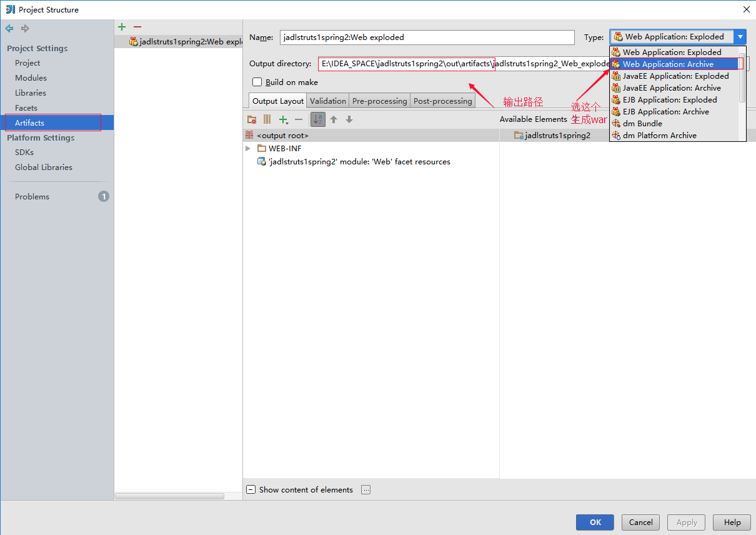Enable the Build on make checkbox
This screenshot has width=756, height=535.
[257, 82]
